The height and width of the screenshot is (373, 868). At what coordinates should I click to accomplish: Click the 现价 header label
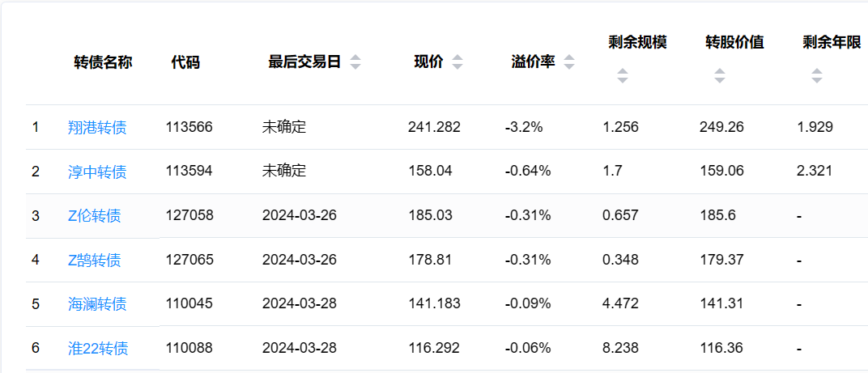pyautogui.click(x=428, y=62)
